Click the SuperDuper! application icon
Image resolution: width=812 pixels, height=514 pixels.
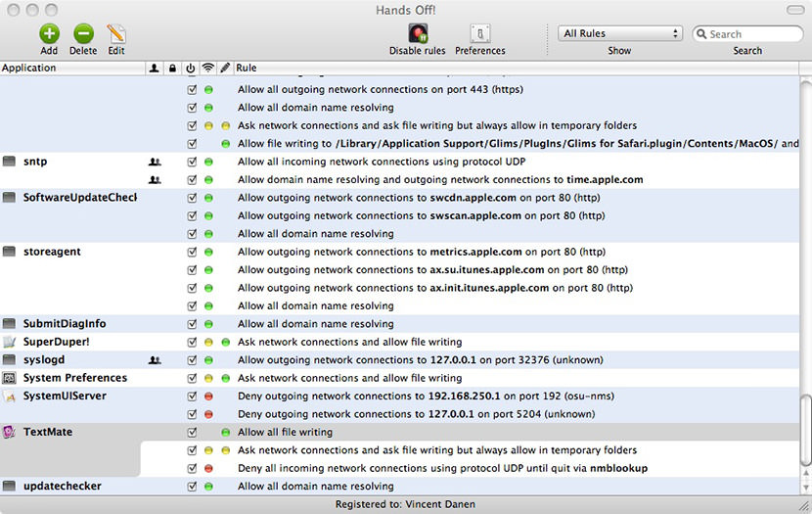9,342
